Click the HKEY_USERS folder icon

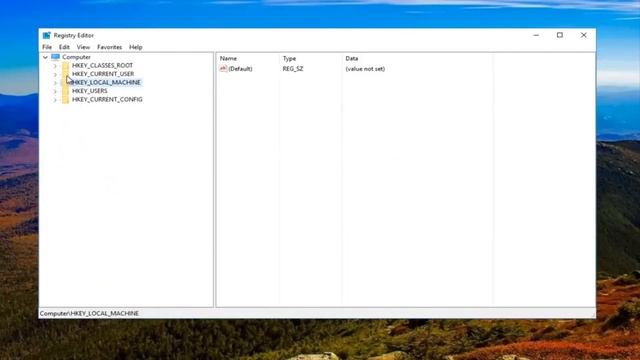[65, 91]
